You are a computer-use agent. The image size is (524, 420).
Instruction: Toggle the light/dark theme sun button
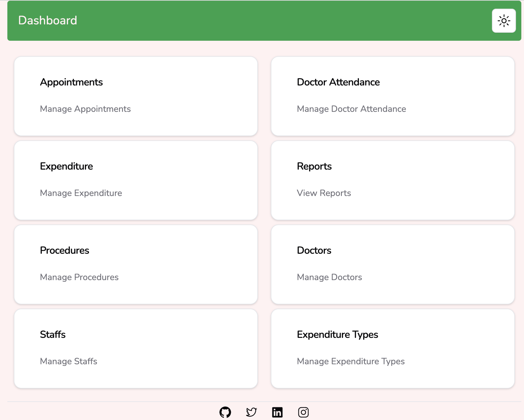click(x=504, y=21)
